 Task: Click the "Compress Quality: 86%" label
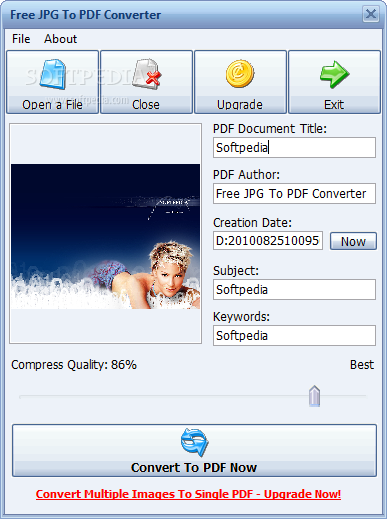74,365
